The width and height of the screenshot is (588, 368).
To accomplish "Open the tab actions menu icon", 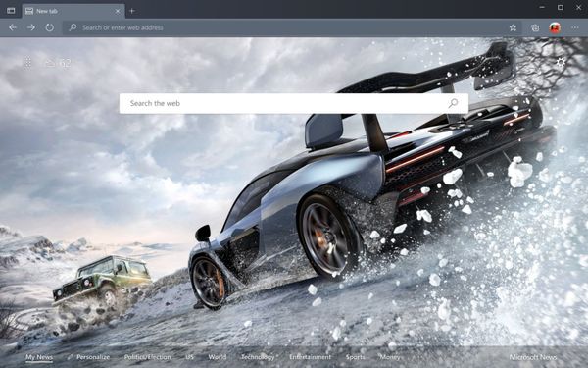I will 11,11.
